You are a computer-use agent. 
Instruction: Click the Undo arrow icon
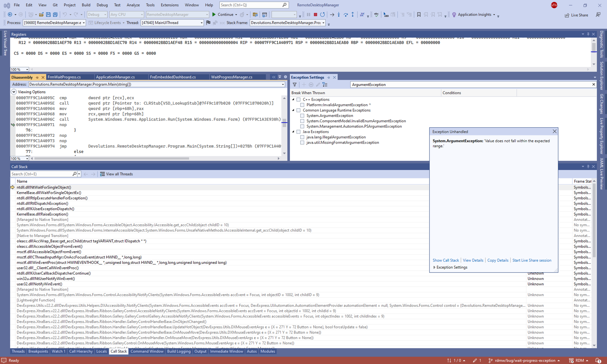[65, 15]
